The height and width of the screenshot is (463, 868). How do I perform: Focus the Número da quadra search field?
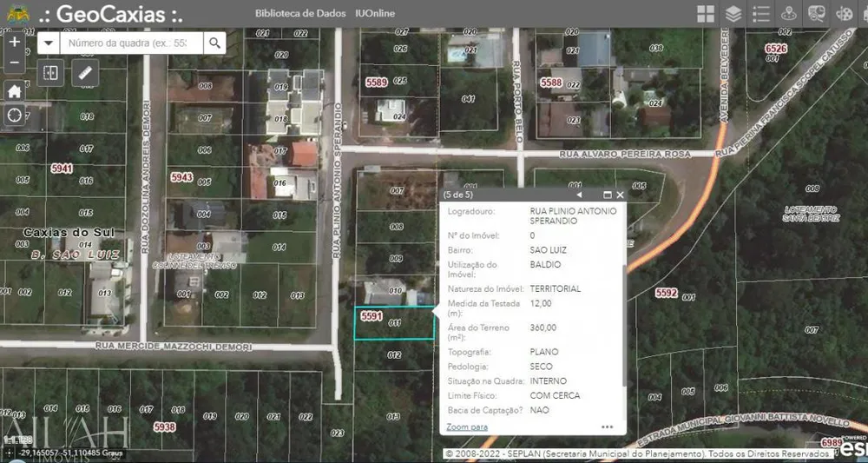[131, 43]
